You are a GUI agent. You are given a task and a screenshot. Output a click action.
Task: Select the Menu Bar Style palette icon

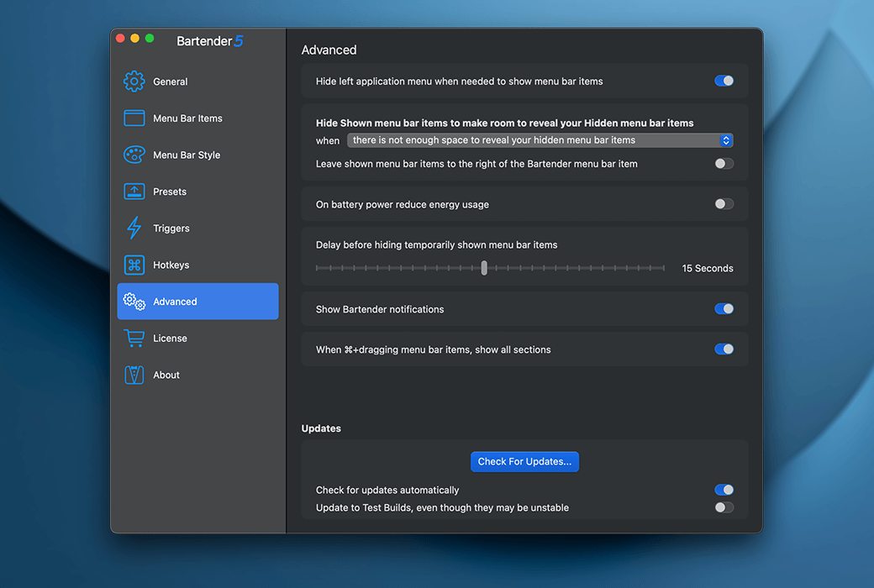[134, 155]
